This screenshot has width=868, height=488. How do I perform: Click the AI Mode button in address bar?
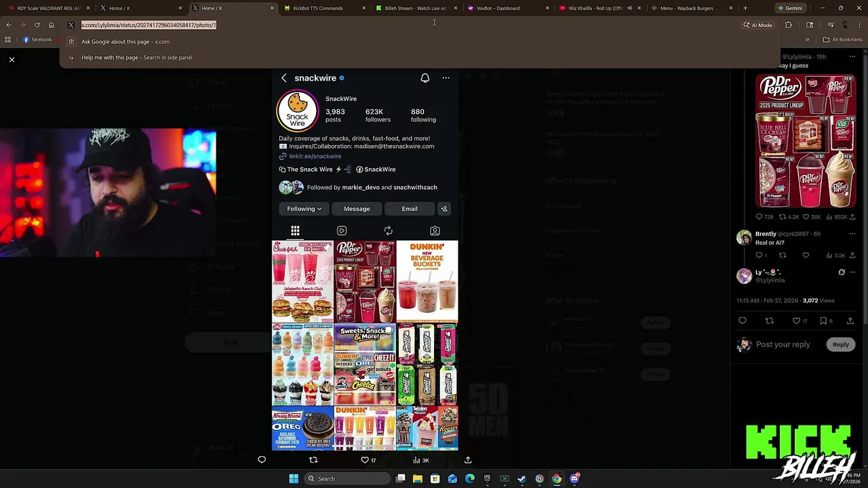click(757, 25)
